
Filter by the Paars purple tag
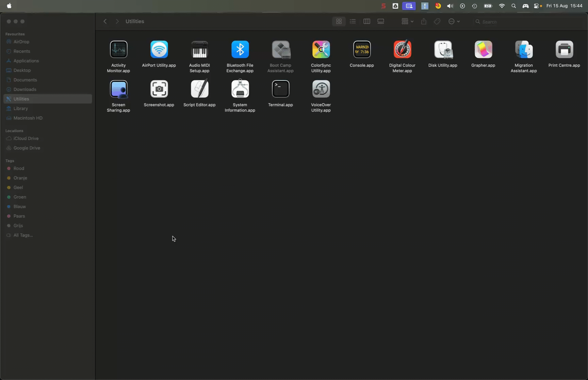[48, 216]
